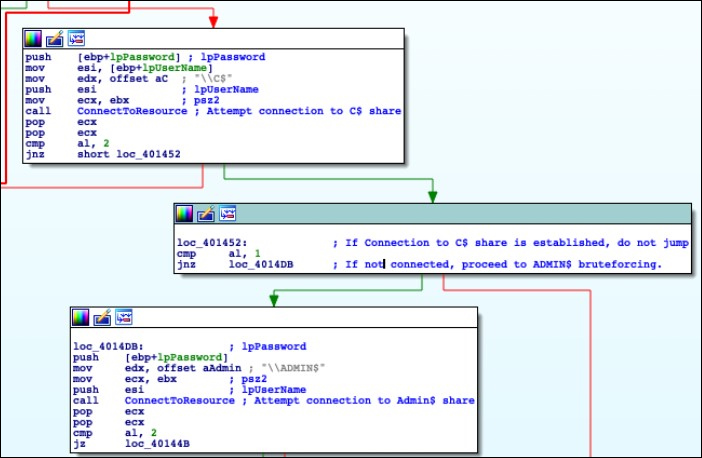This screenshot has height=458, width=702.
Task: Click edit pencil icon of loc_4014DB block
Action: tap(102, 317)
